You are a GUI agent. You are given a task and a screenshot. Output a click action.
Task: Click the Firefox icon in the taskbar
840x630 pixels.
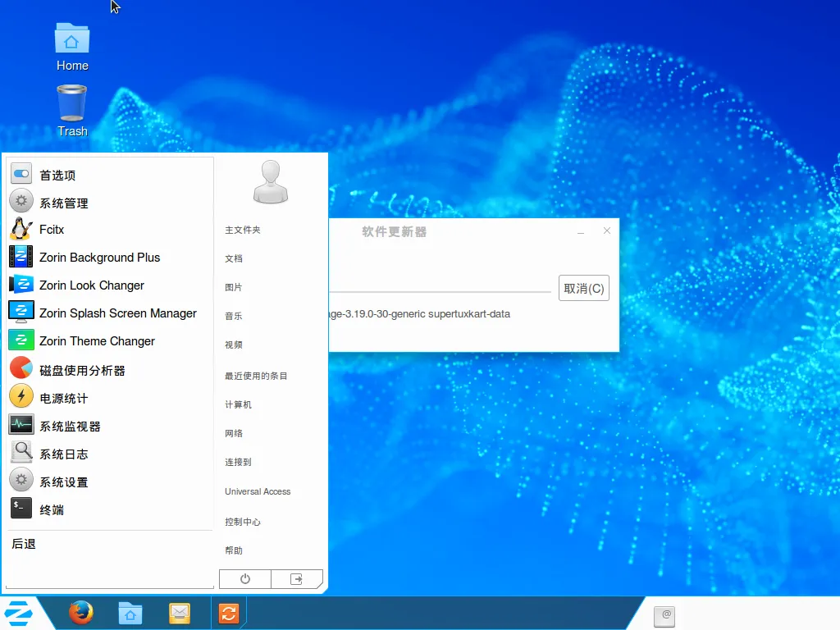(x=80, y=613)
